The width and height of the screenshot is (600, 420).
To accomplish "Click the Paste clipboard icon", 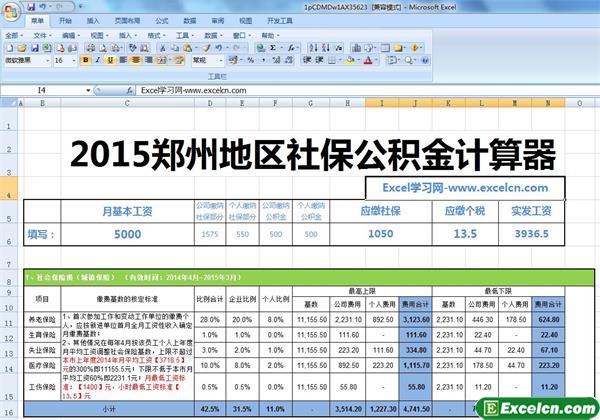I will tap(188, 48).
